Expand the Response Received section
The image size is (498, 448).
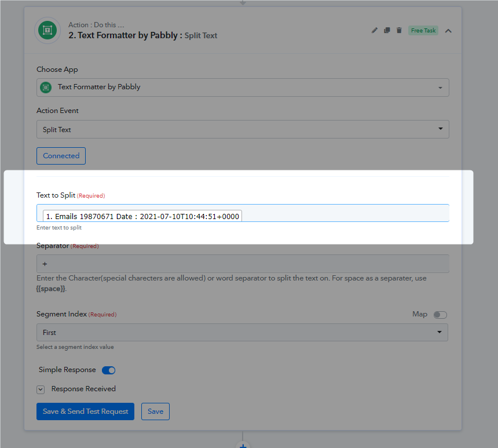[41, 389]
